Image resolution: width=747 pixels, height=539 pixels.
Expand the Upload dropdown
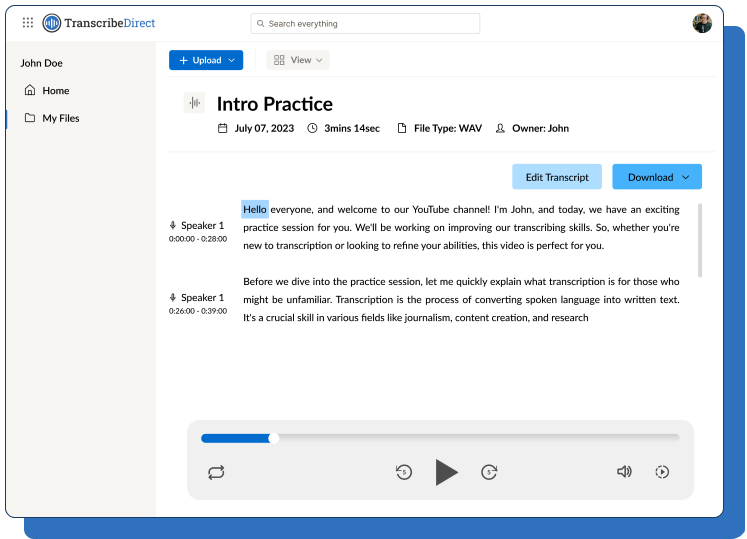(x=205, y=60)
